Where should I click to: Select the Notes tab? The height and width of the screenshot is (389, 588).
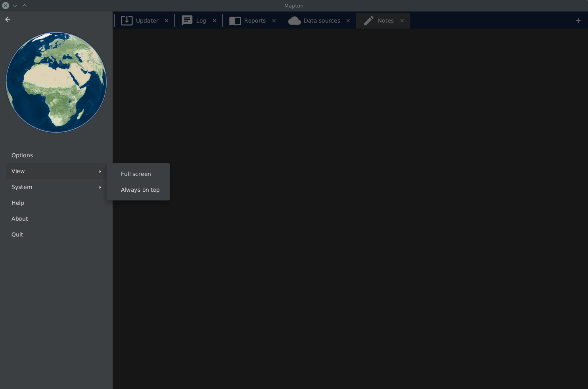coord(383,21)
